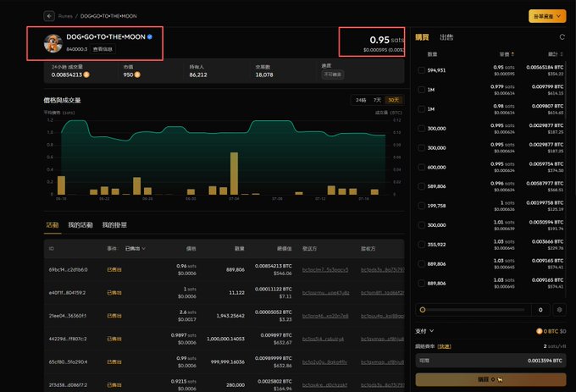Screen dimensions: 576x392
Task: Open the sender address in the 1,943.25642 row
Action: pyautogui.click(x=325, y=316)
